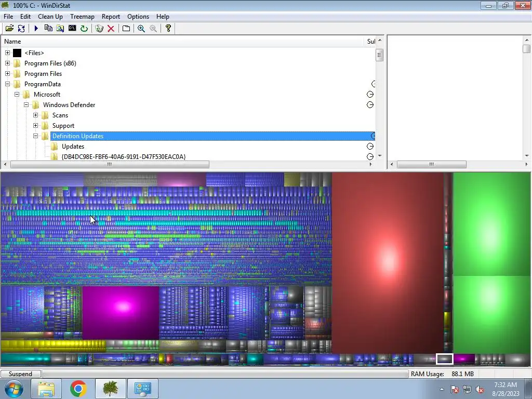Open the Edit menu
The height and width of the screenshot is (399, 532).
pyautogui.click(x=25, y=17)
